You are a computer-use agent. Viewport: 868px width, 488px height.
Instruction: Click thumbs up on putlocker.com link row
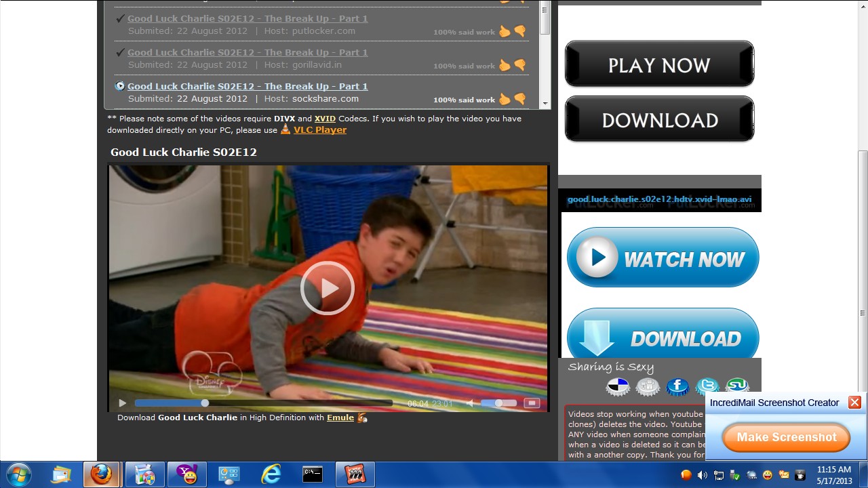[505, 31]
